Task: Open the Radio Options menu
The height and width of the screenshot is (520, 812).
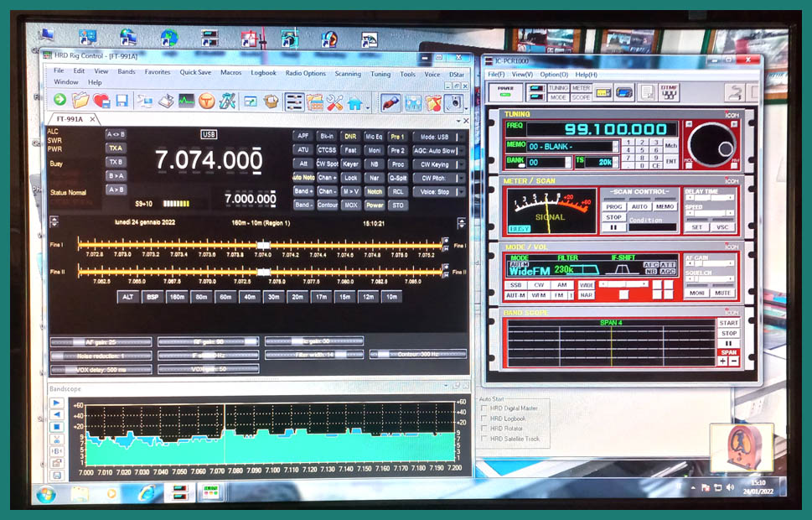Action: point(305,73)
